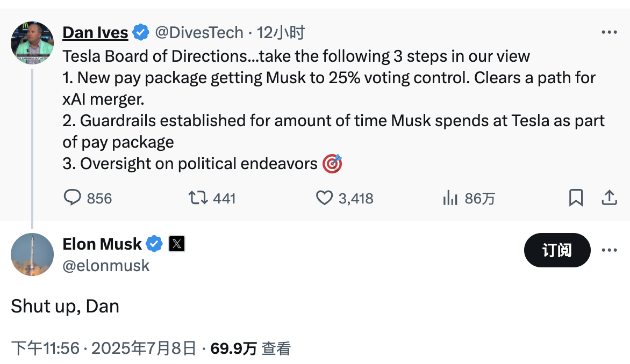The width and height of the screenshot is (630, 364).
Task: Tap the heart icon to like the tweet
Action: (324, 198)
